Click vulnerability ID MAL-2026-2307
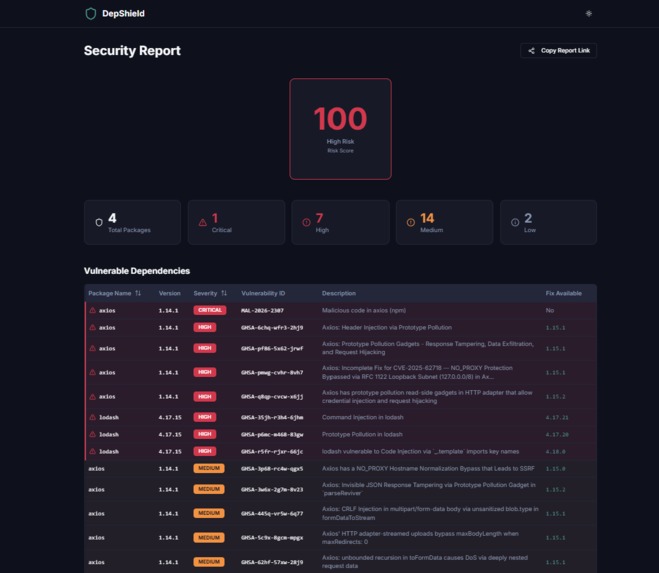 262,311
